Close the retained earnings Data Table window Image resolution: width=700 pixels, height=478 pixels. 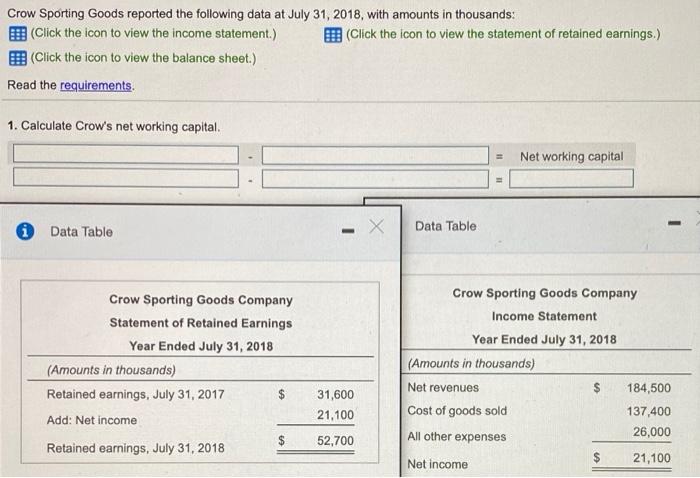[376, 227]
